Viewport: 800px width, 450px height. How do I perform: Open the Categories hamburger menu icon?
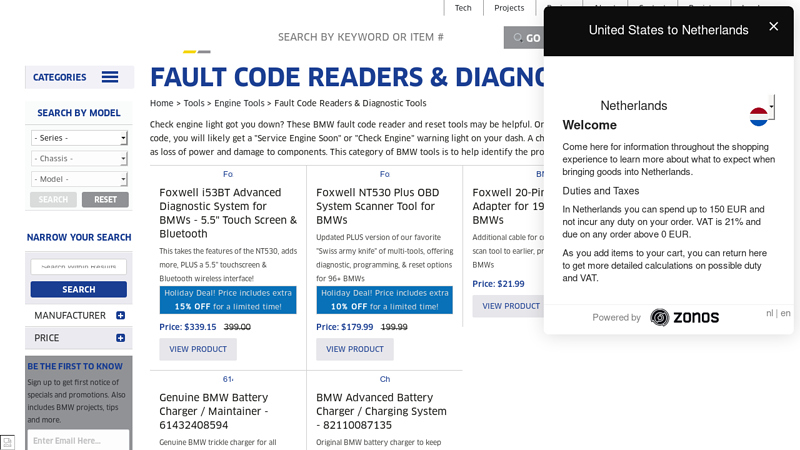point(110,77)
